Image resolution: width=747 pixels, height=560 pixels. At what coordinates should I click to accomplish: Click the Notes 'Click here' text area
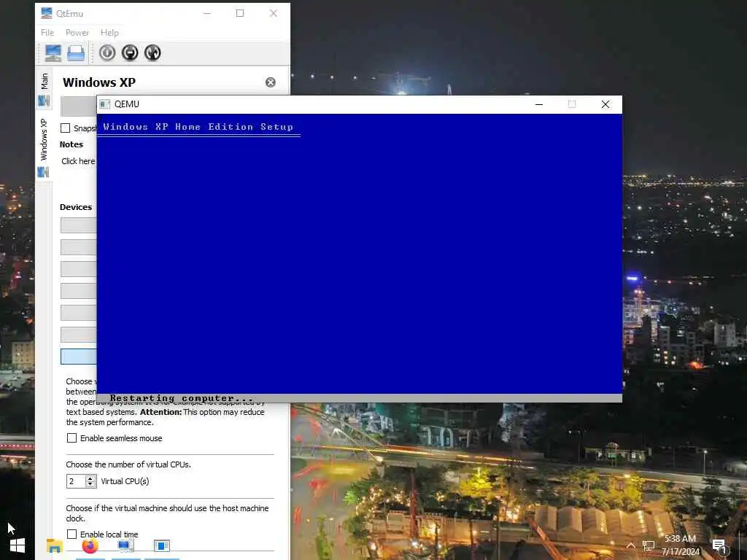78,161
